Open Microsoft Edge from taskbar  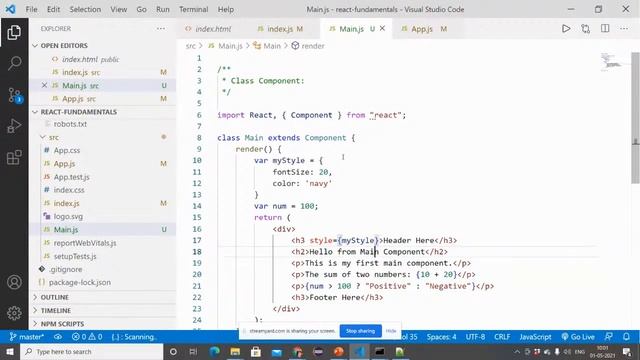[214, 351]
